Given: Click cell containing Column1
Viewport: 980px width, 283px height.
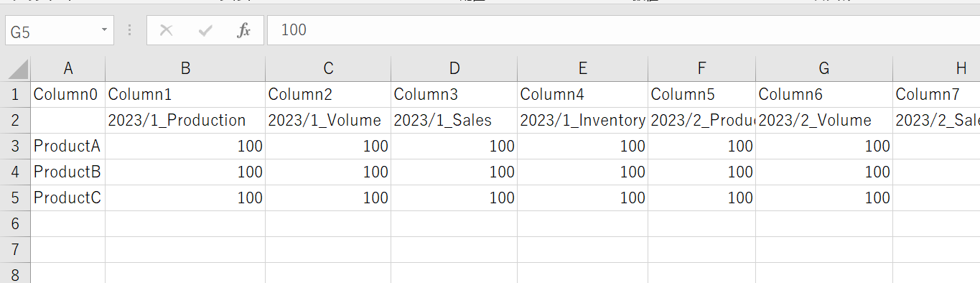Looking at the screenshot, I should click(x=185, y=94).
